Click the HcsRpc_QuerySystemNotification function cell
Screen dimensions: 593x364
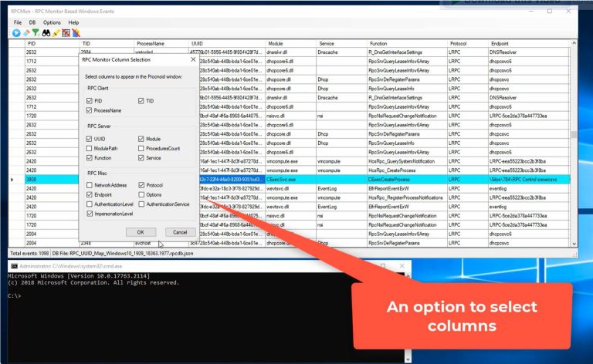407,162
